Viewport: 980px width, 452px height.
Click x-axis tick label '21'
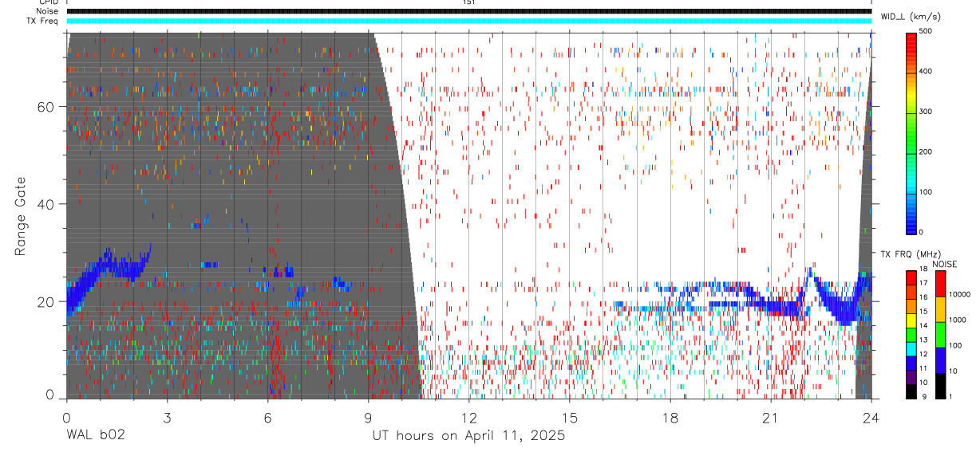click(771, 419)
